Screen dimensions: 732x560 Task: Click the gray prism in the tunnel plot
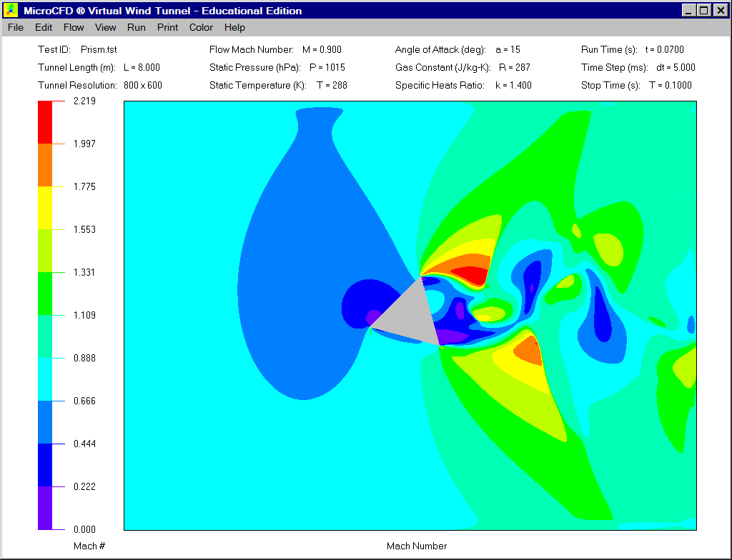click(x=411, y=315)
